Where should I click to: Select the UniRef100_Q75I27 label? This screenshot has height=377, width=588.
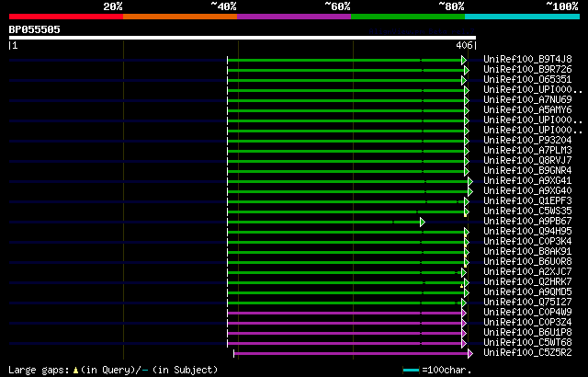527,302
